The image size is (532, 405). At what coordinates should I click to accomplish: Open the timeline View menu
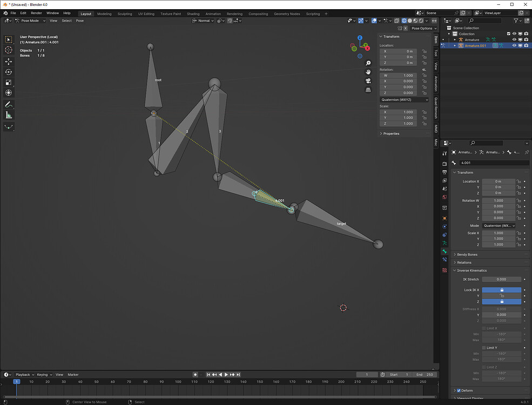(x=59, y=374)
